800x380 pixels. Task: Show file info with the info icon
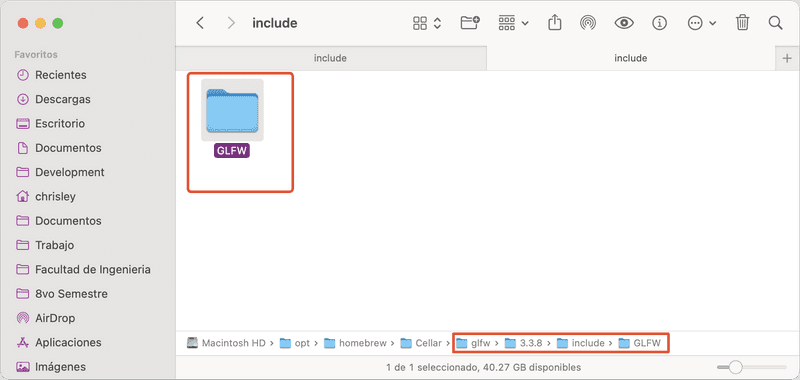660,23
